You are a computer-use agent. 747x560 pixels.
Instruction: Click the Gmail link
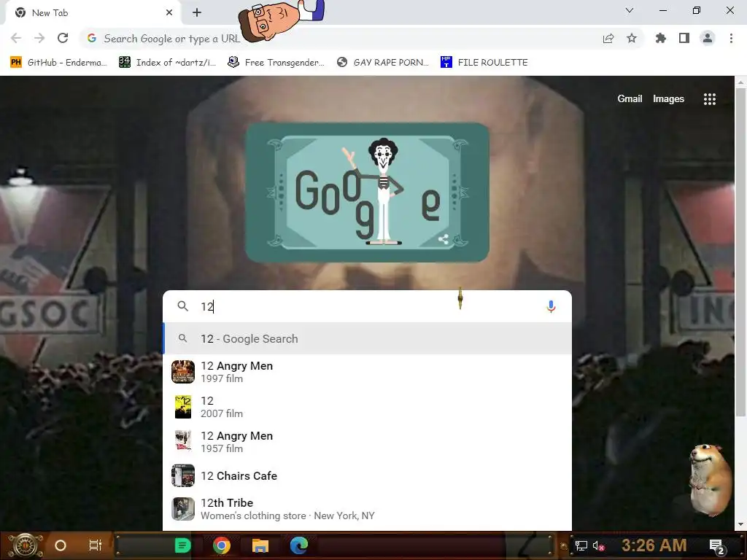click(x=630, y=98)
